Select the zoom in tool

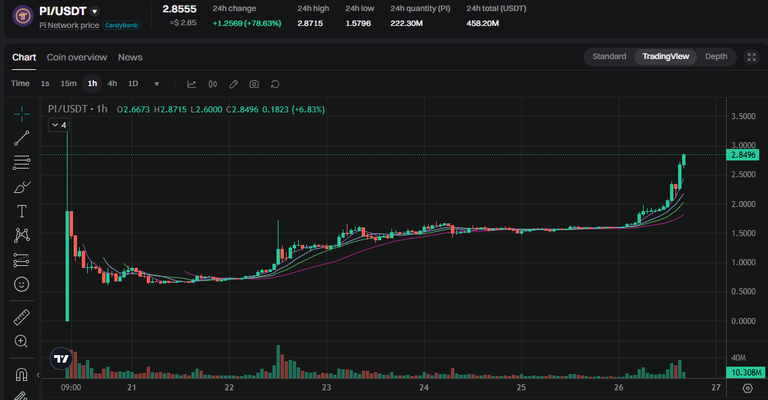point(22,341)
